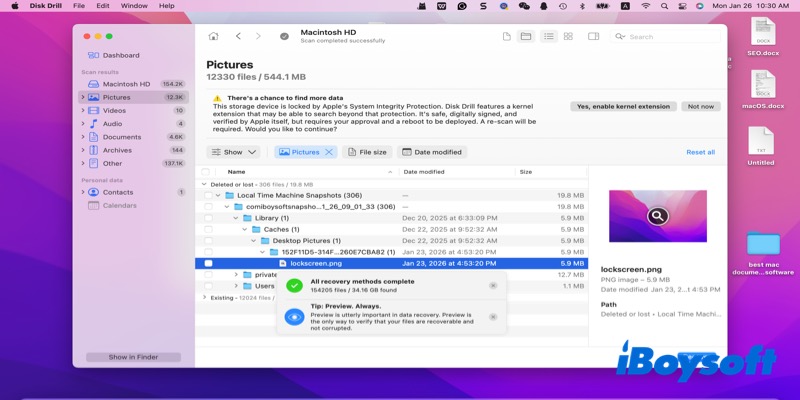This screenshot has height=400, width=800.
Task: Collapse the Library folder tree
Action: [236, 218]
